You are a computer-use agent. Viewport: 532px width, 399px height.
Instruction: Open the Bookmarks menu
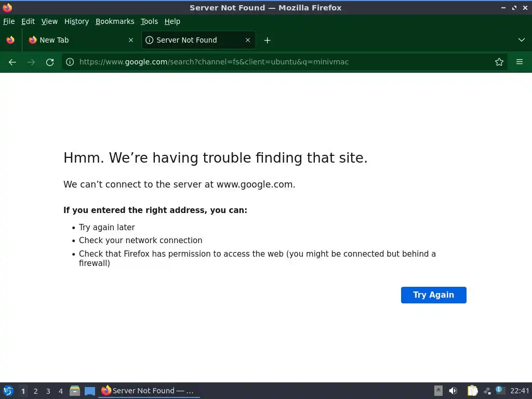click(x=115, y=21)
